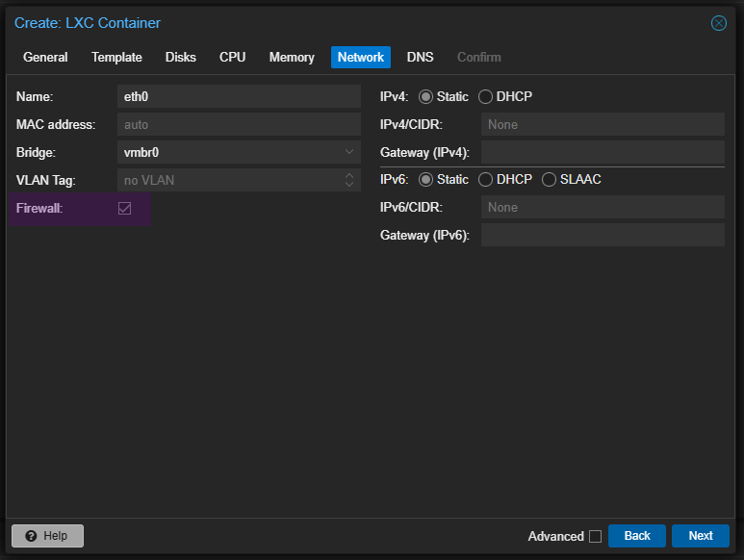Expand the Bridge list with its chevron

point(349,152)
